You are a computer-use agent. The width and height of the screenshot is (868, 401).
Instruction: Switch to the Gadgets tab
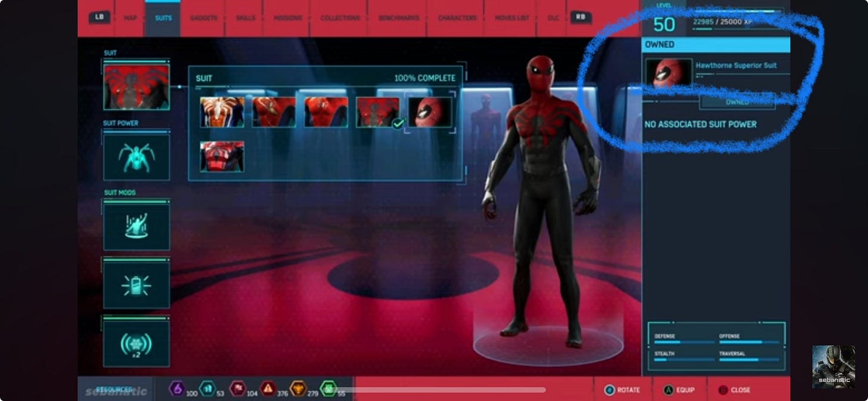pos(204,18)
